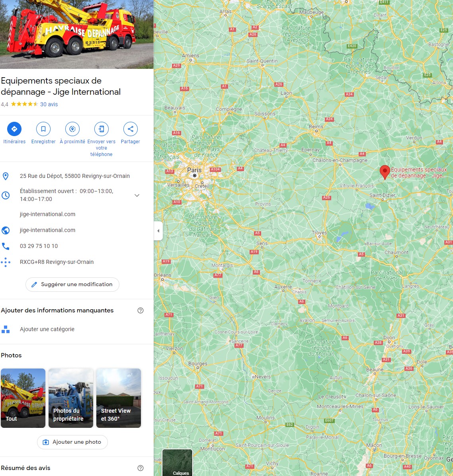Image resolution: width=453 pixels, height=476 pixels.
Task: Click Auxerre label on the map
Action: tap(283, 287)
